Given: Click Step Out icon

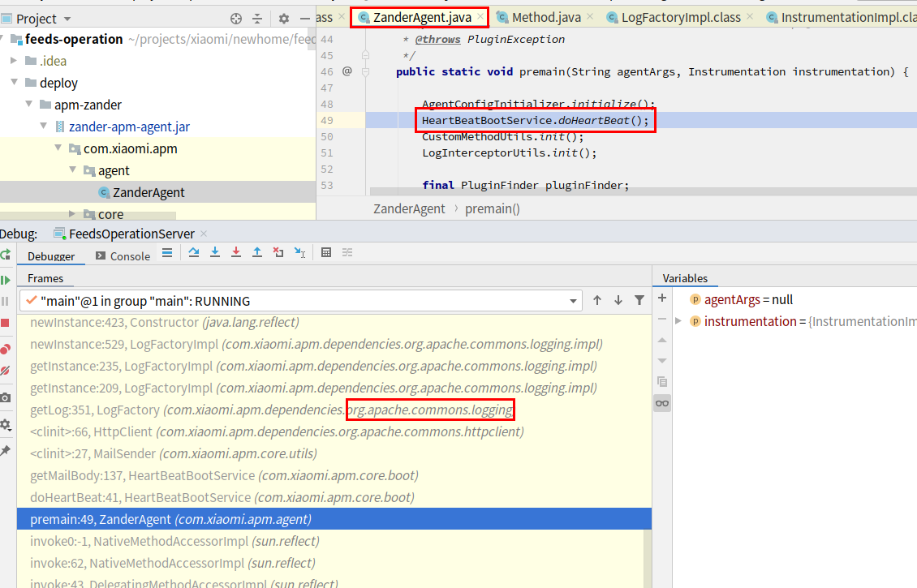Looking at the screenshot, I should pos(256,252).
